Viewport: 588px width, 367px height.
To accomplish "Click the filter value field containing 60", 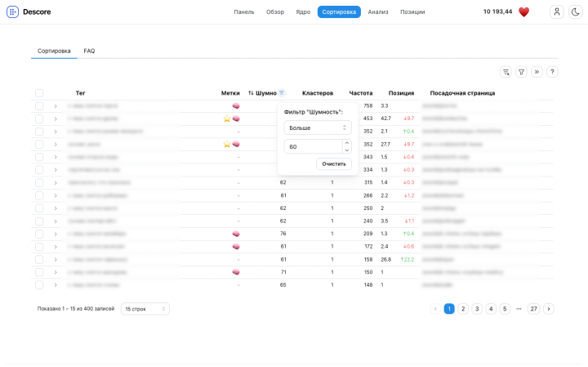I will pyautogui.click(x=313, y=147).
